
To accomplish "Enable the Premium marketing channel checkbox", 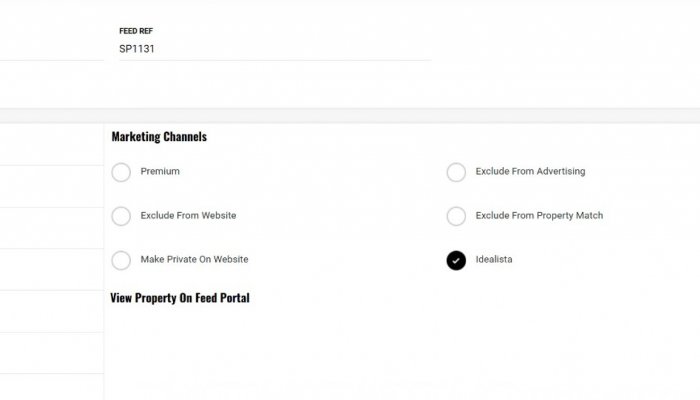I will click(x=121, y=172).
